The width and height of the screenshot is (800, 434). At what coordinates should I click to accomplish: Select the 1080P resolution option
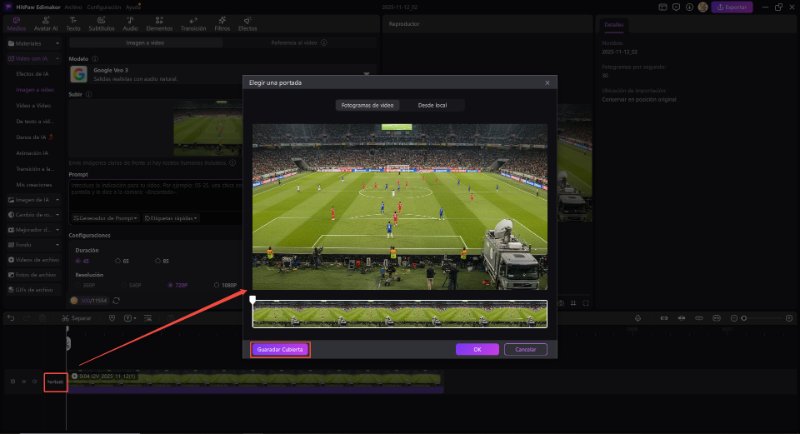click(x=227, y=285)
